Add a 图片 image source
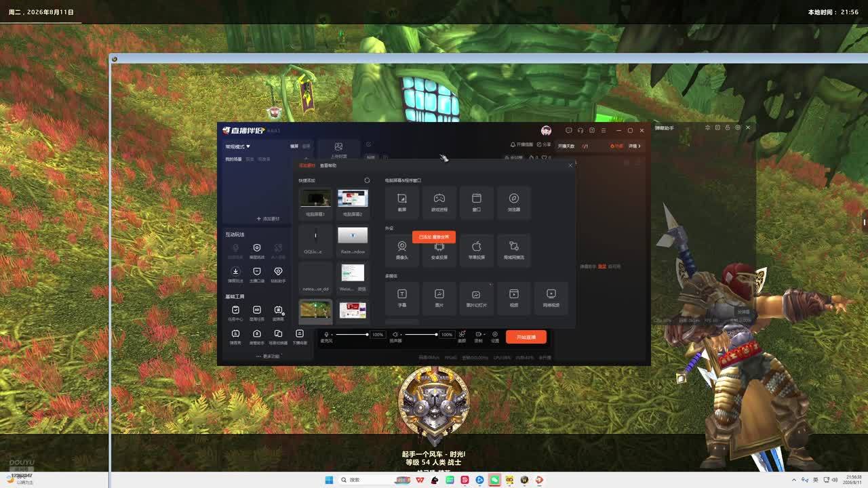 coord(439,298)
